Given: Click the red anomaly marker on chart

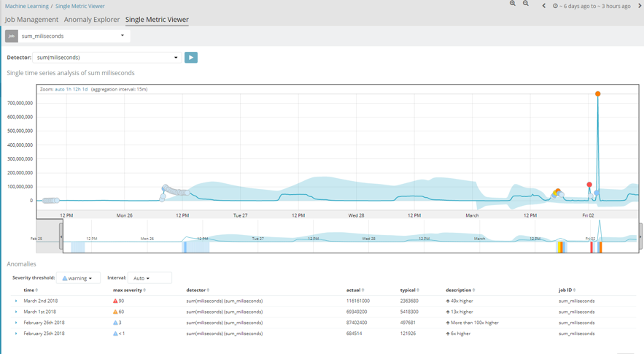Looking at the screenshot, I should pos(589,185).
